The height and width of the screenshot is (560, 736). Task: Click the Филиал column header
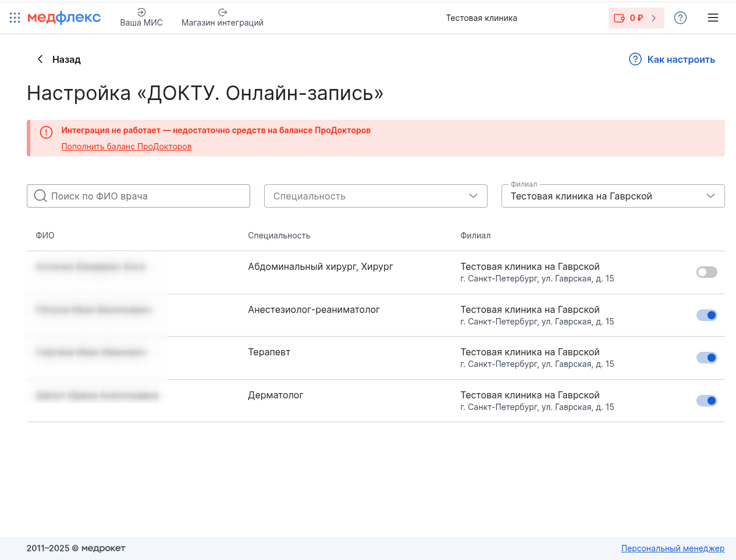click(475, 236)
